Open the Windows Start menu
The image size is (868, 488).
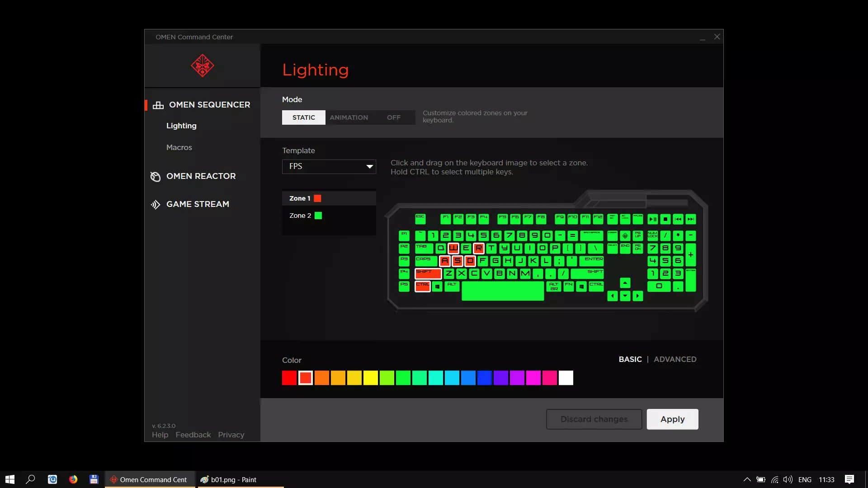click(x=10, y=479)
